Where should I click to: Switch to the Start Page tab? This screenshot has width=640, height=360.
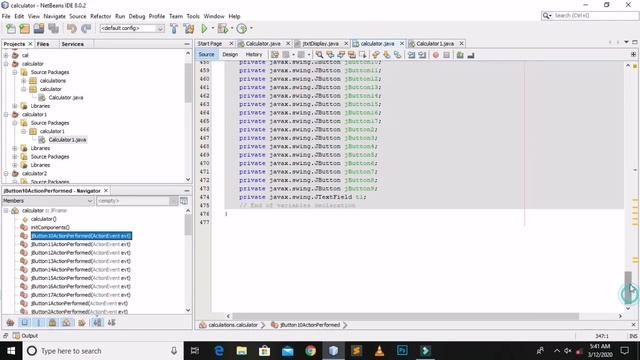[x=210, y=43]
